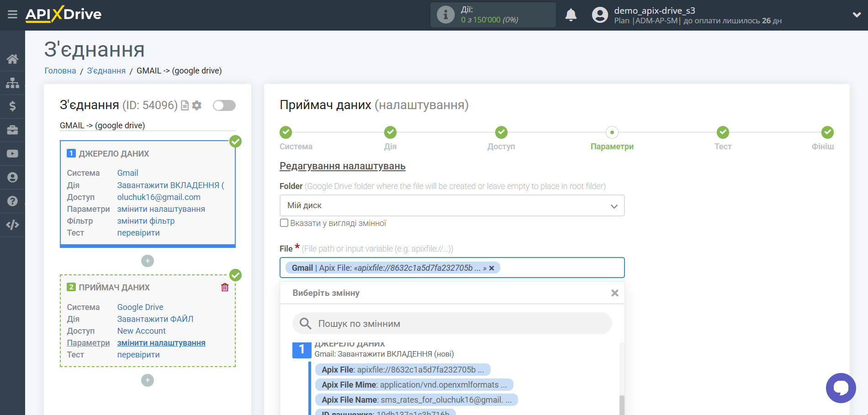Click receiver змінити налаштування link
Viewport: 868px width, 415px height.
161,343
